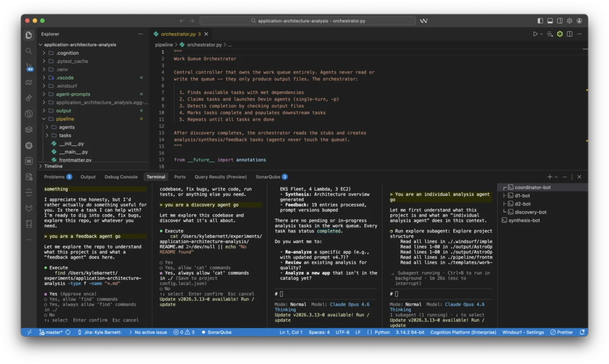Click Python language mode in status bar

tap(382, 332)
